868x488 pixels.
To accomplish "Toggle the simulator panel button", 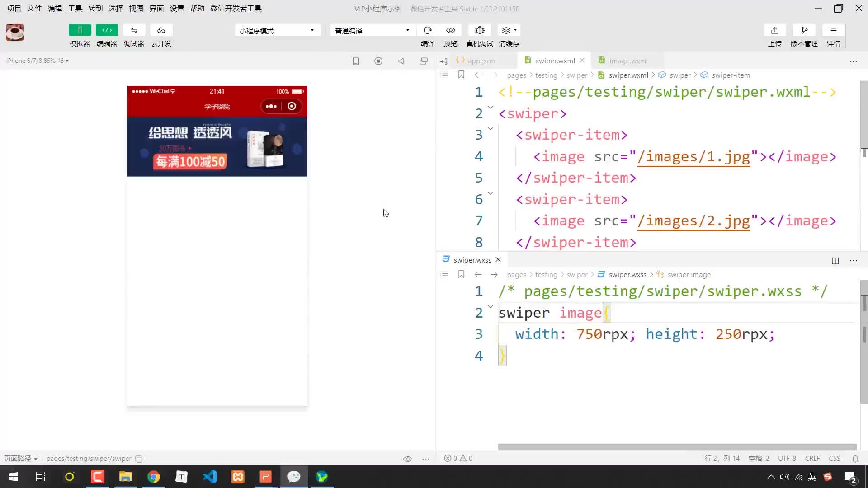I will pos(80,30).
